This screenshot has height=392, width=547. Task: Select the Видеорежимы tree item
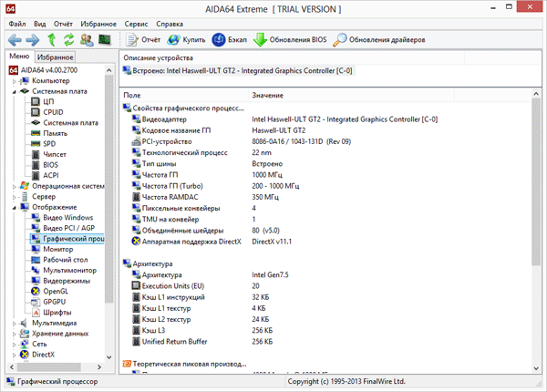[61, 281]
